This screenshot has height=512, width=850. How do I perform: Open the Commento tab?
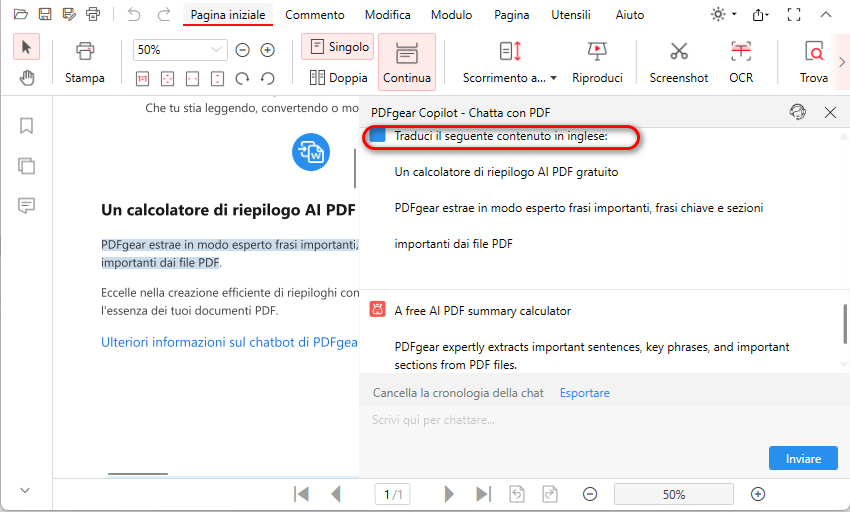coord(315,15)
